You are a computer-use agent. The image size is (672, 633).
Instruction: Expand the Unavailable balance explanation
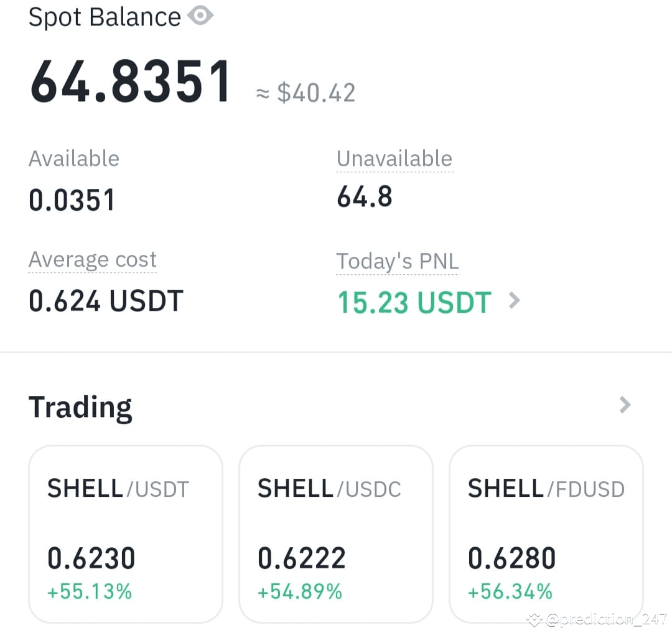(394, 159)
